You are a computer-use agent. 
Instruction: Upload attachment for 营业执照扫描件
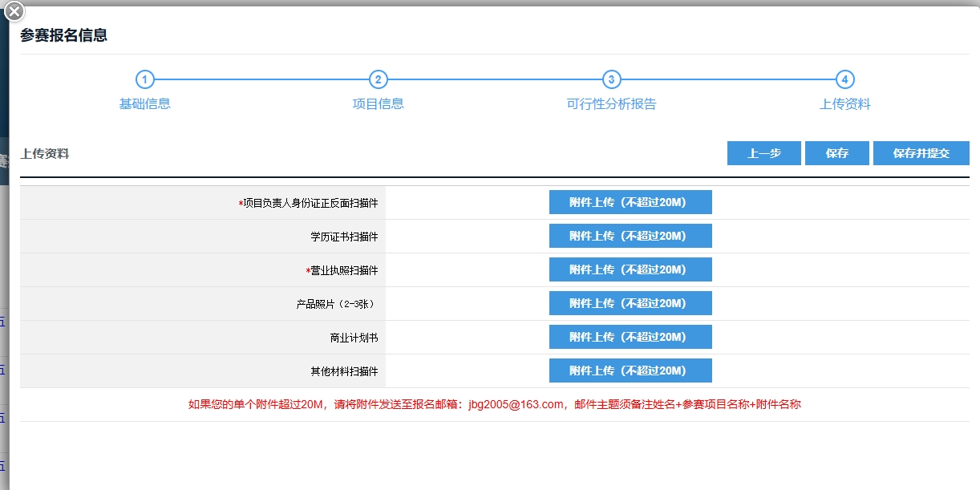click(630, 269)
